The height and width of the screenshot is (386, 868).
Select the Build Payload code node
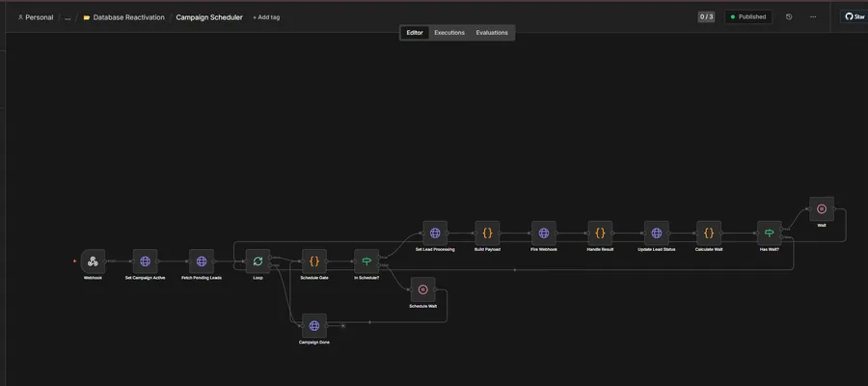[487, 234]
